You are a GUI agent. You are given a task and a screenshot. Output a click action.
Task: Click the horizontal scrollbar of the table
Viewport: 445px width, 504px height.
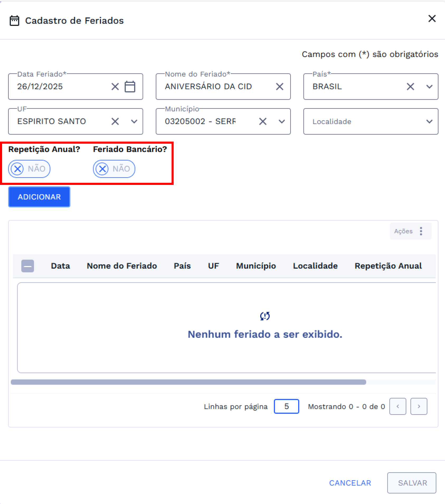click(188, 382)
